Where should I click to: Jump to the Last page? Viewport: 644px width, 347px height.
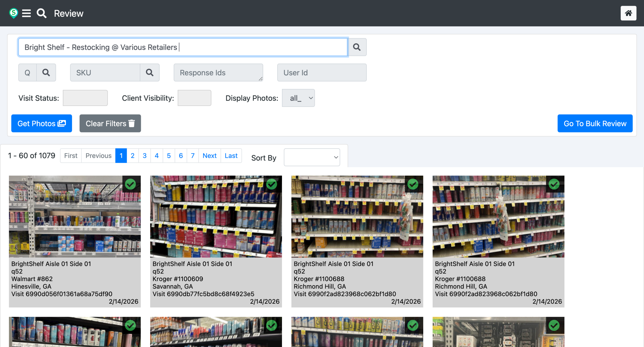[x=231, y=156]
